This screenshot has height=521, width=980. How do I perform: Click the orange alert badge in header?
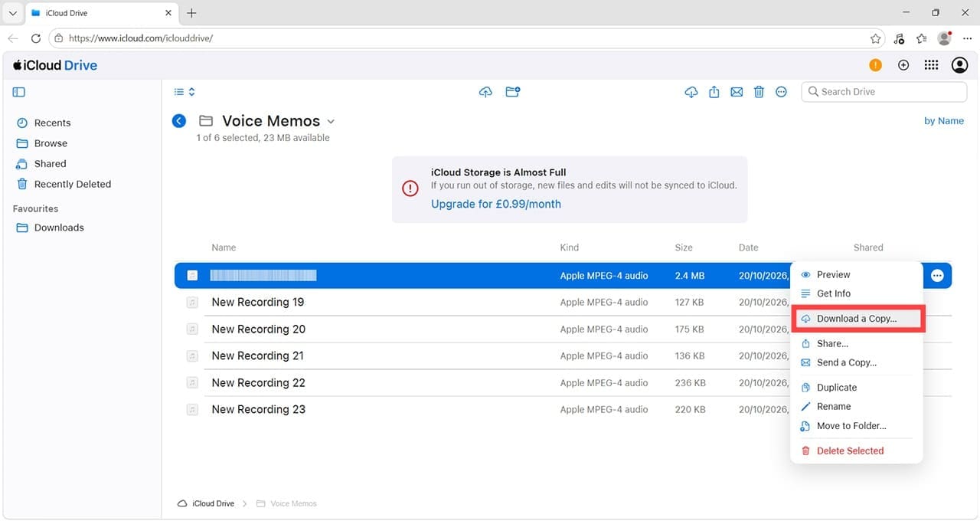[875, 65]
